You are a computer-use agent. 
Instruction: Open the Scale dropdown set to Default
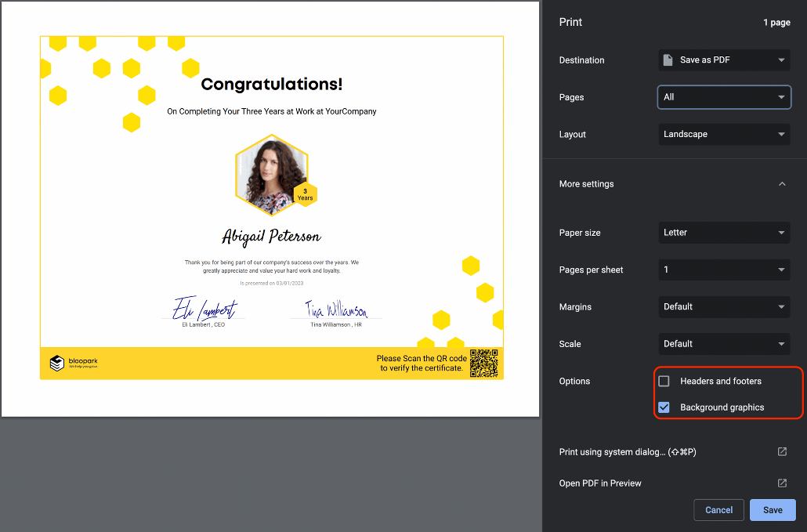tap(724, 344)
